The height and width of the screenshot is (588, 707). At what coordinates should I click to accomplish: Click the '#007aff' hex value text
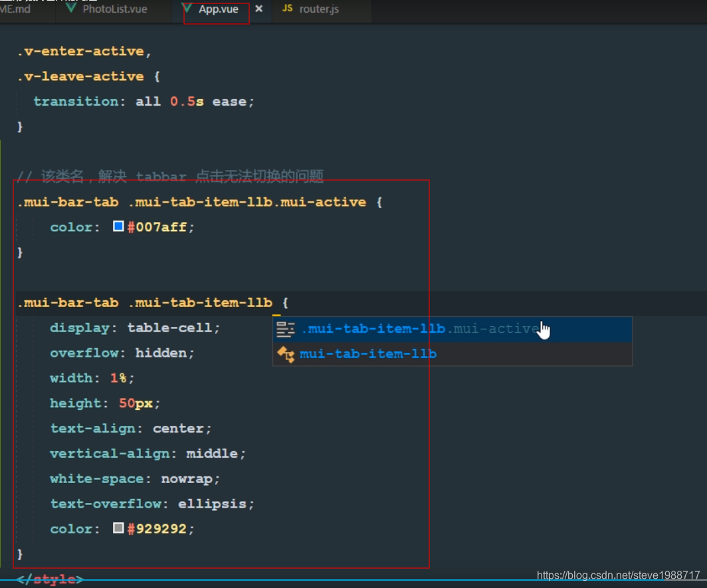157,227
